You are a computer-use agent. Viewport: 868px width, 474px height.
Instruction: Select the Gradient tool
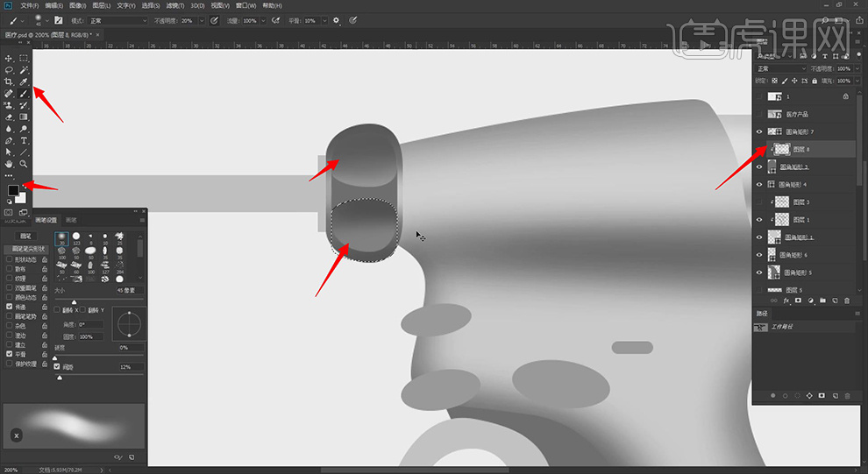point(24,117)
